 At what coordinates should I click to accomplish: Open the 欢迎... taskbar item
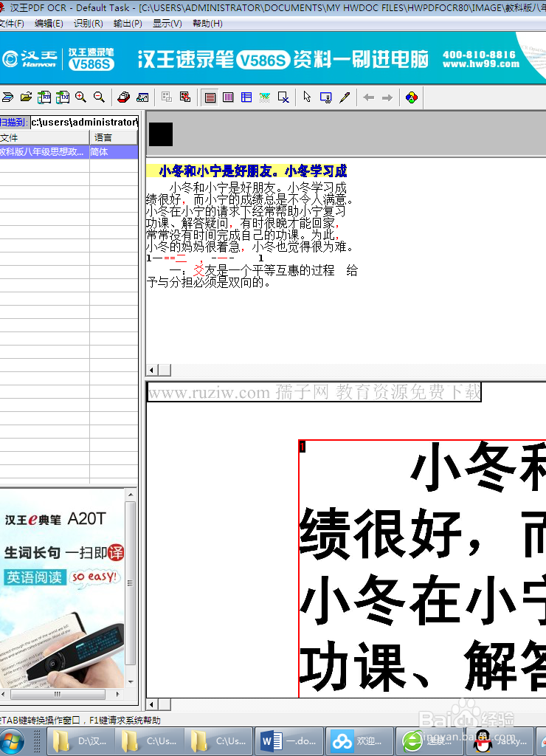pos(359,741)
